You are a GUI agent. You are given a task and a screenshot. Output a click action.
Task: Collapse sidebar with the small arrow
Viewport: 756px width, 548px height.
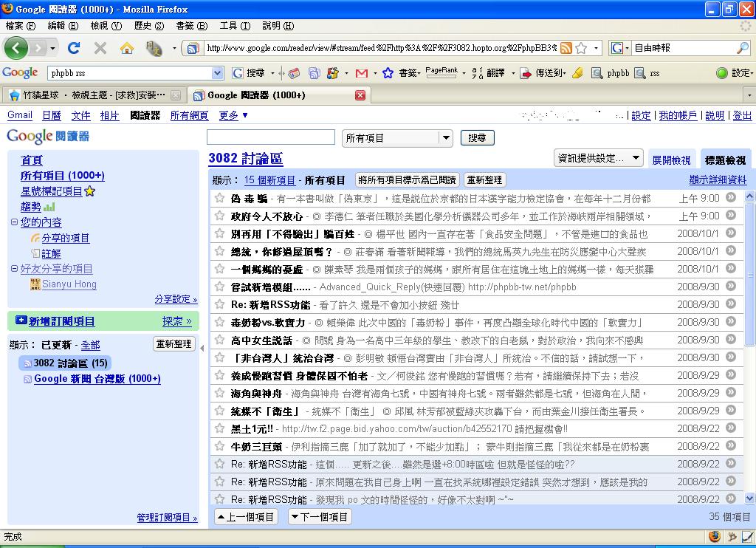click(202, 348)
